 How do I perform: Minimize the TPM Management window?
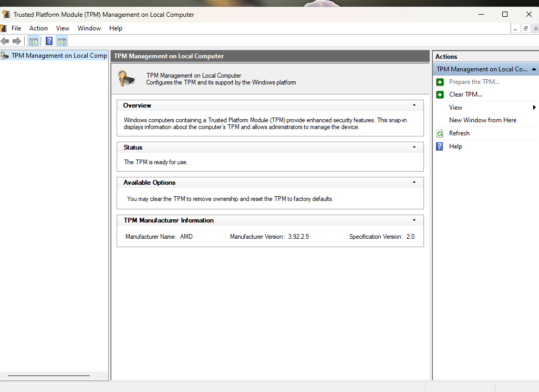pyautogui.click(x=481, y=14)
